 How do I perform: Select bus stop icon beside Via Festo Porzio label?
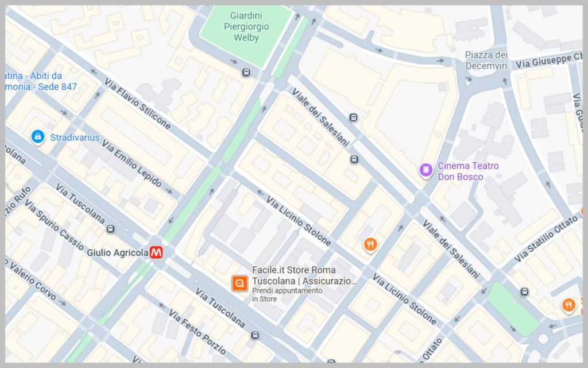click(255, 335)
